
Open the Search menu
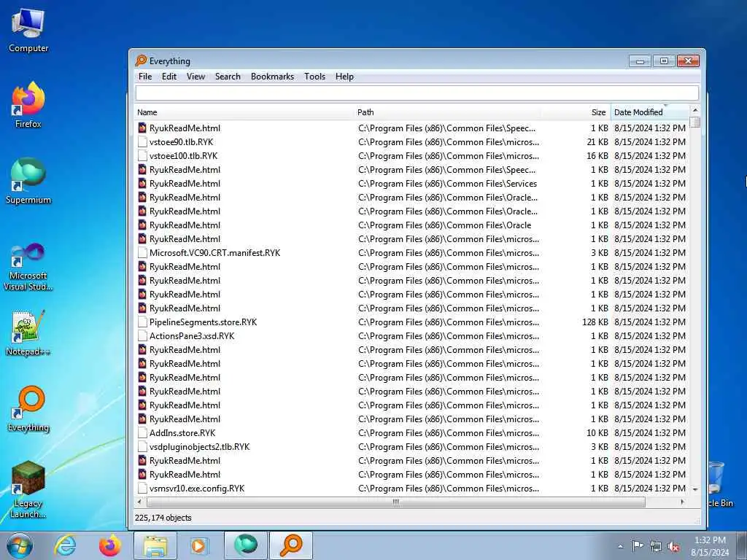tap(228, 77)
